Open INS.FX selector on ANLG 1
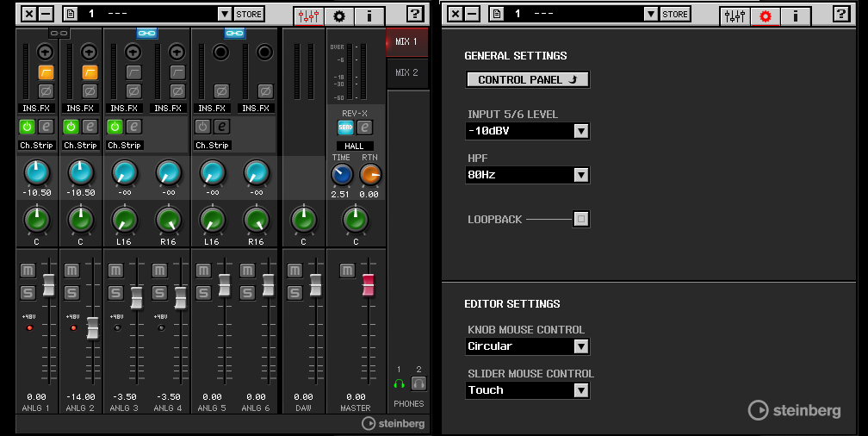 click(x=36, y=108)
